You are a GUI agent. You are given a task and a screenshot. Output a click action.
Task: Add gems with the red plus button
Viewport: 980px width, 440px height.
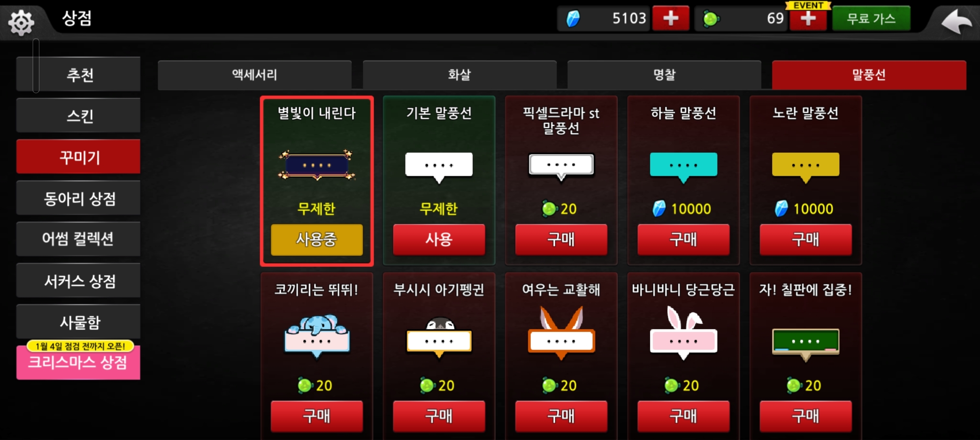pyautogui.click(x=670, y=18)
